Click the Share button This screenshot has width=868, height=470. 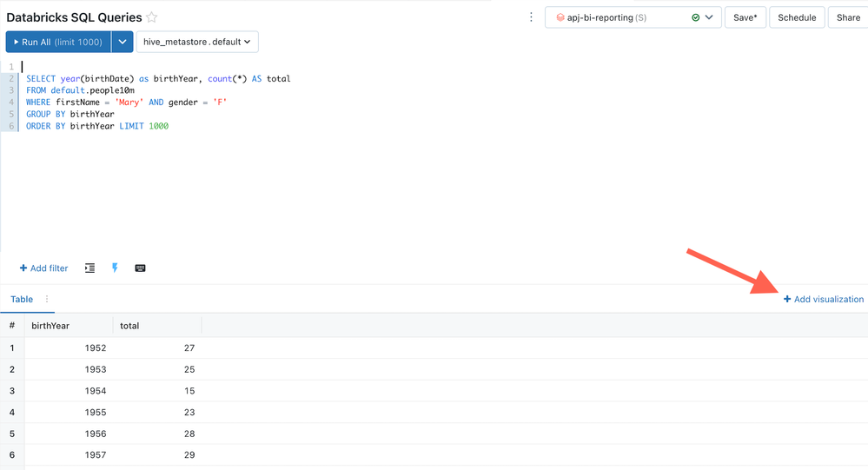(848, 17)
